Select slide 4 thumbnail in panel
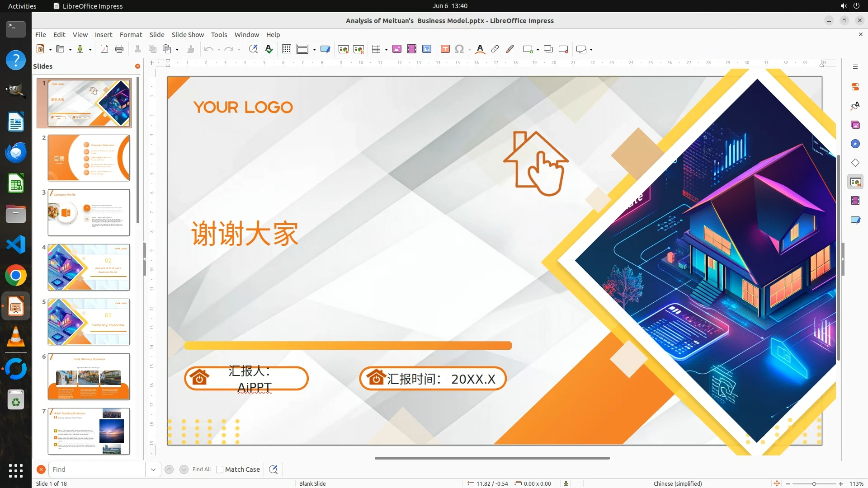The width and height of the screenshot is (868, 488). pyautogui.click(x=89, y=267)
